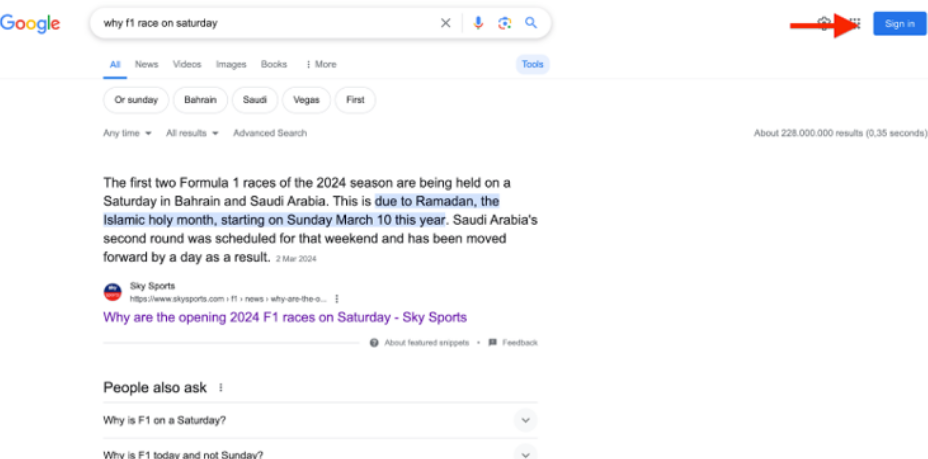Switch to the Images tab

[x=231, y=64]
